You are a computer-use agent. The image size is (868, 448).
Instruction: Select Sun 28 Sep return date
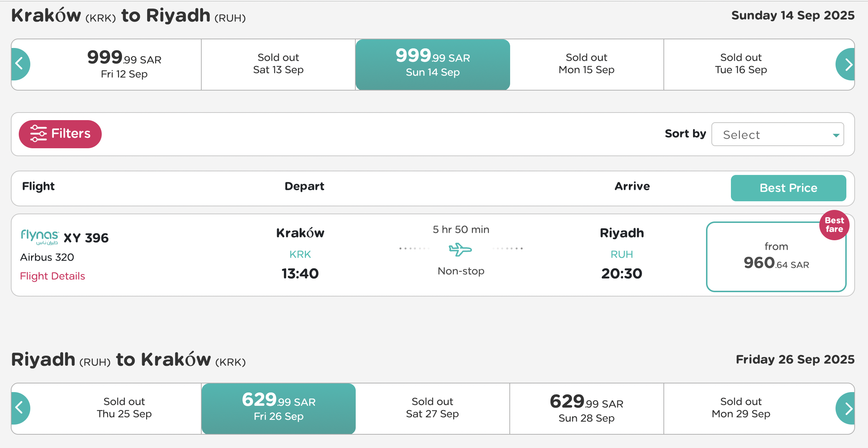587,409
